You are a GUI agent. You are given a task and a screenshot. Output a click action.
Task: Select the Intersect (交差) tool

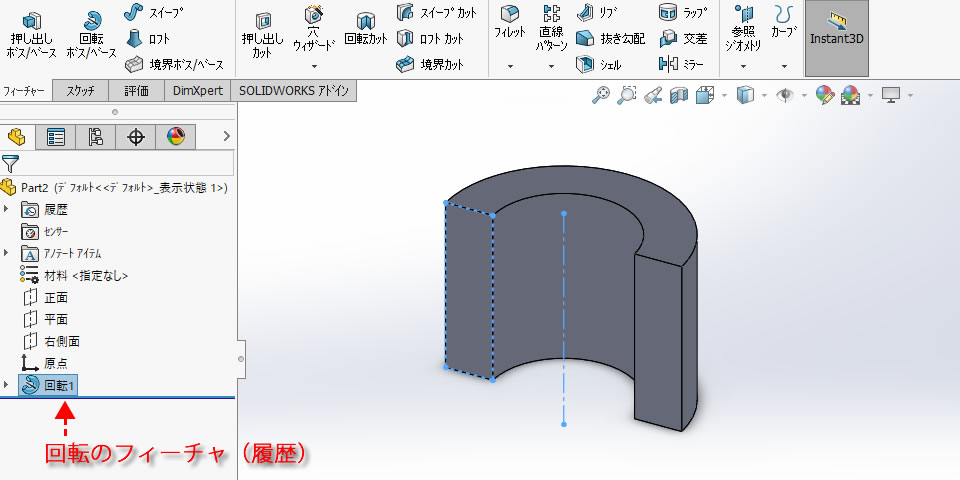[683, 39]
